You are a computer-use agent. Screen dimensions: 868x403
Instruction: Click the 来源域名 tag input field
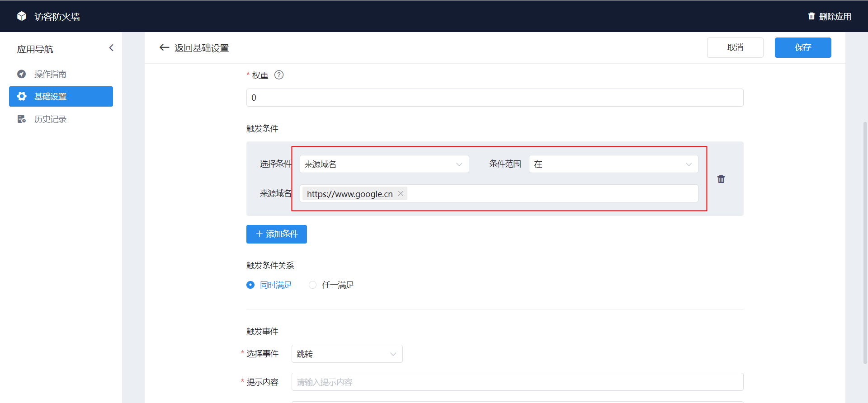point(499,193)
